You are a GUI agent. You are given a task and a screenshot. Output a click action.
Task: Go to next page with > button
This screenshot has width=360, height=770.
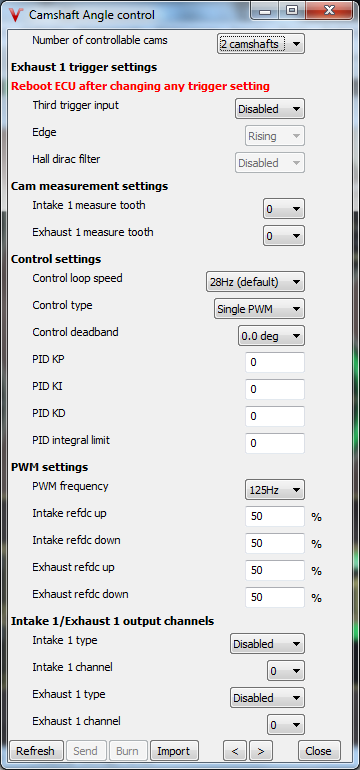click(261, 751)
